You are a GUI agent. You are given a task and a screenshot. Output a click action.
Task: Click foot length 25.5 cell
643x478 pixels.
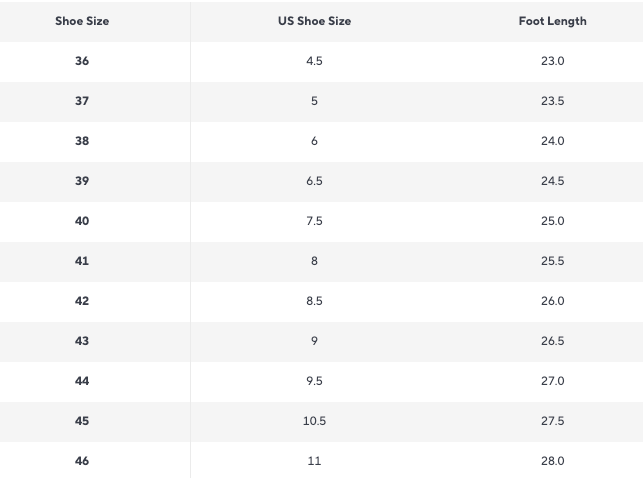pos(552,261)
